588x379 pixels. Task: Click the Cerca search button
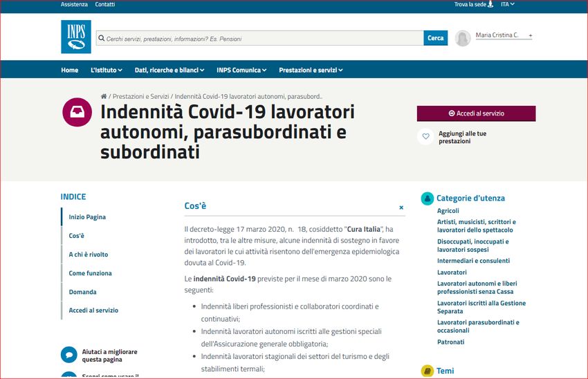tap(435, 38)
